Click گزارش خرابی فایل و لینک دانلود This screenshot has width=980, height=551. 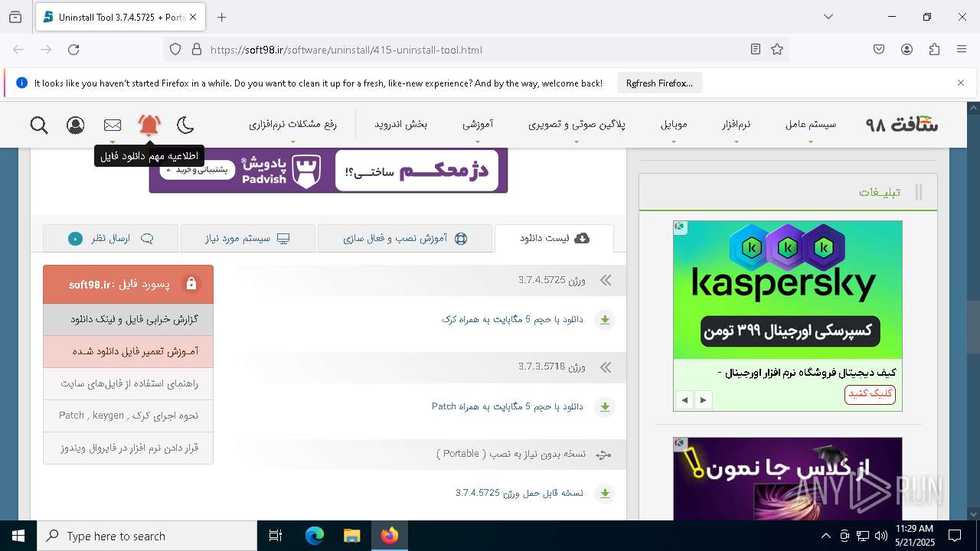point(128,319)
